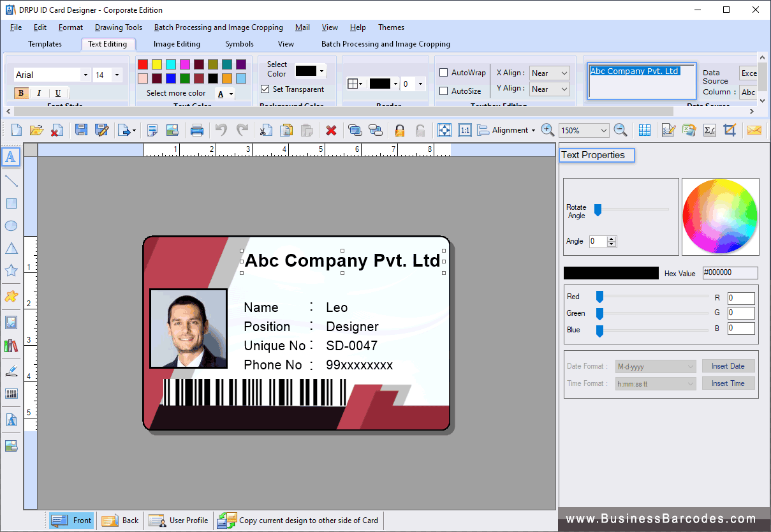Uncheck Set Transparent option
This screenshot has width=771, height=532.
tap(267, 89)
